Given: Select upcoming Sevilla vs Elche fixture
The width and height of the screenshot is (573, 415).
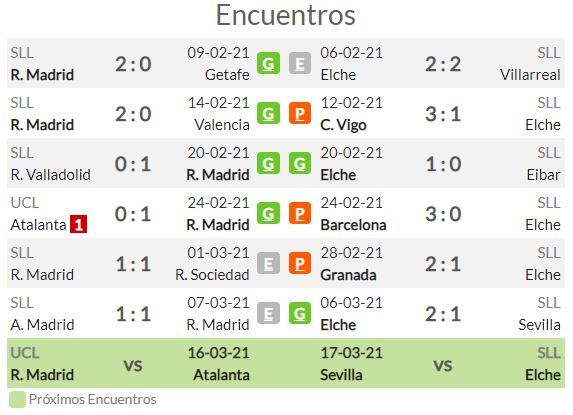Looking at the screenshot, I should coord(440,363).
